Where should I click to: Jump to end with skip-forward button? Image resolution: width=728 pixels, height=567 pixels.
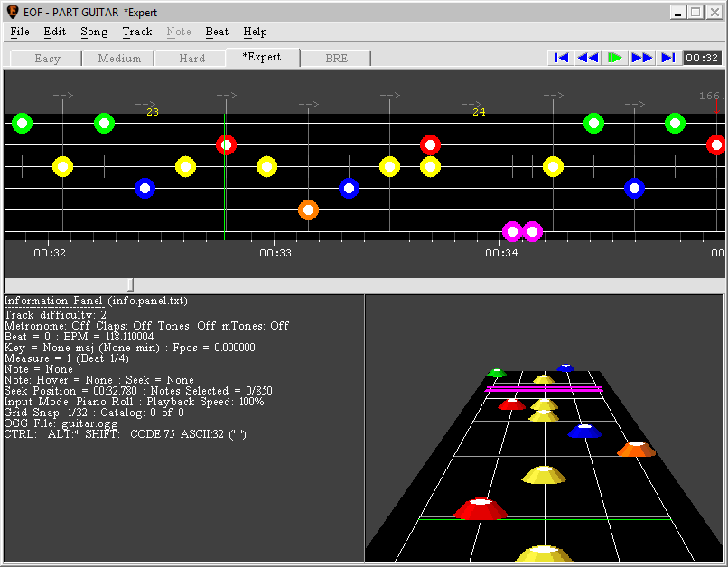coord(668,58)
